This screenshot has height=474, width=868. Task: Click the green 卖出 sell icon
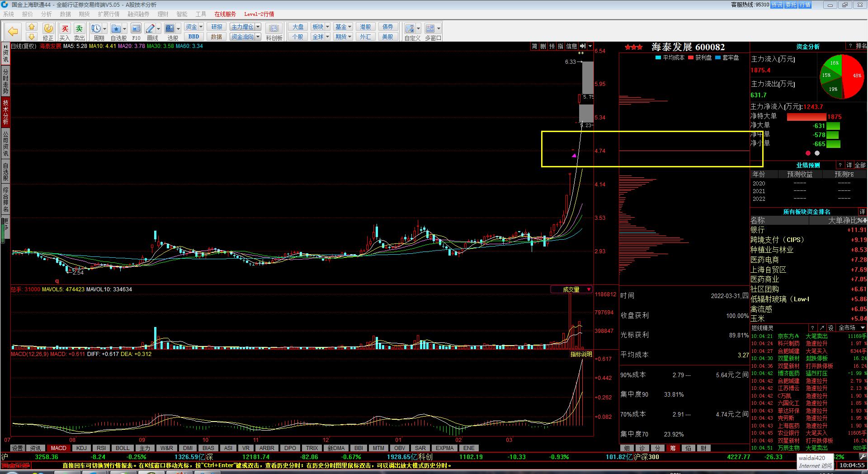[79, 29]
